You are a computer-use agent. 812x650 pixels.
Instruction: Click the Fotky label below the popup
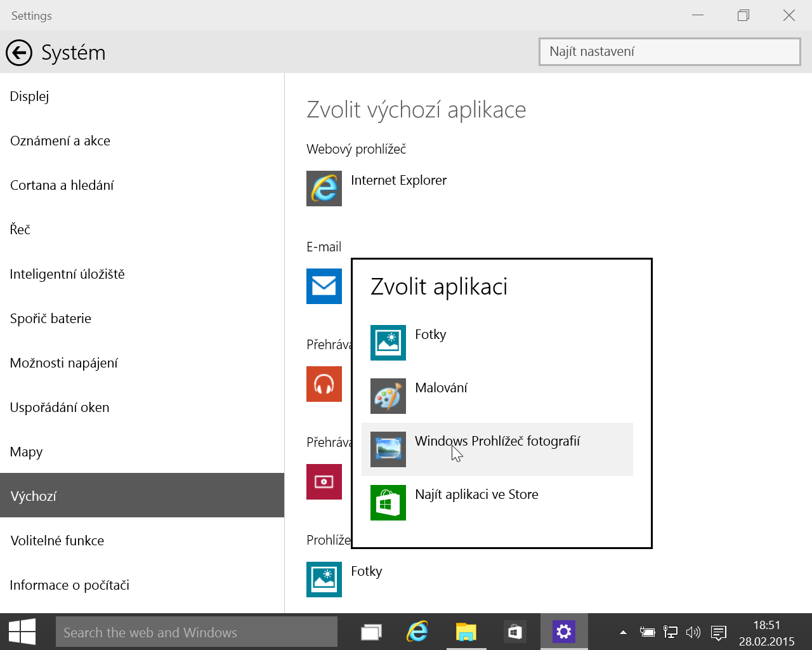(367, 571)
